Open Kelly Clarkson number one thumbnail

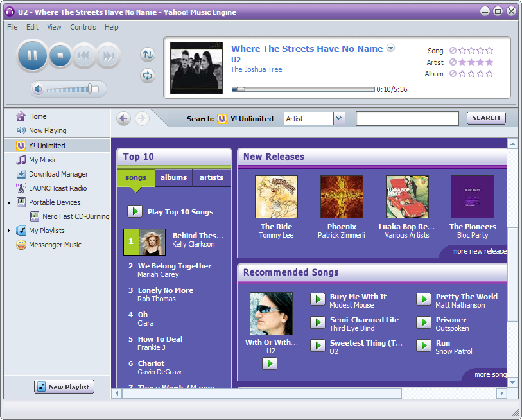(x=152, y=242)
